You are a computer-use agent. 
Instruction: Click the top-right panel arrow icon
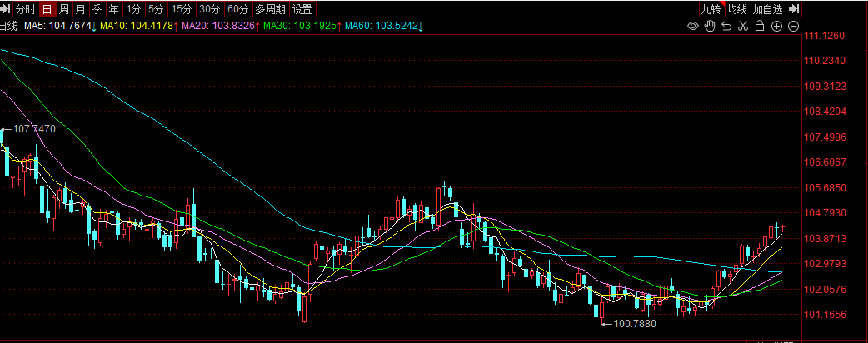(794, 9)
